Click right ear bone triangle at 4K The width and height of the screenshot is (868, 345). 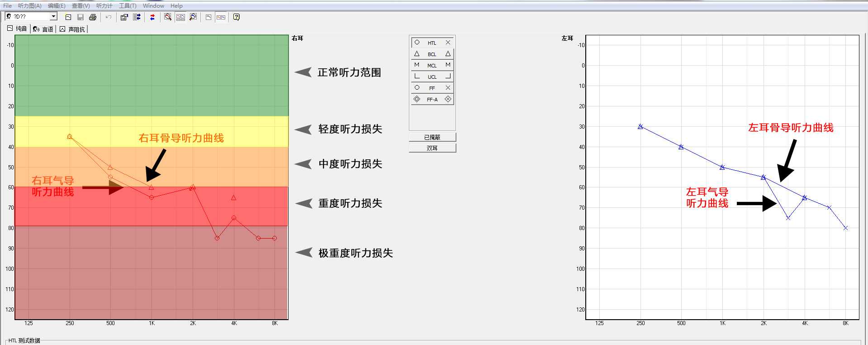233,197
